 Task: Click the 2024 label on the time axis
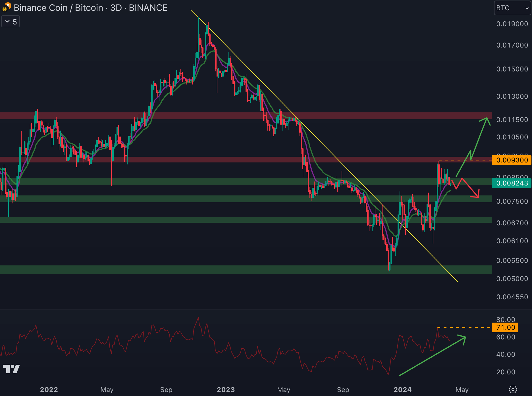[402, 389]
